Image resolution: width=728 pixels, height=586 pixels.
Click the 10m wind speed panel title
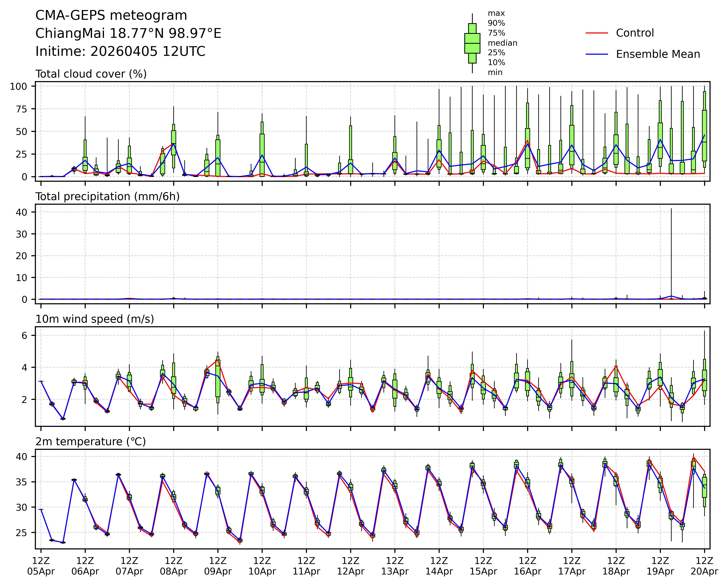pyautogui.click(x=95, y=319)
